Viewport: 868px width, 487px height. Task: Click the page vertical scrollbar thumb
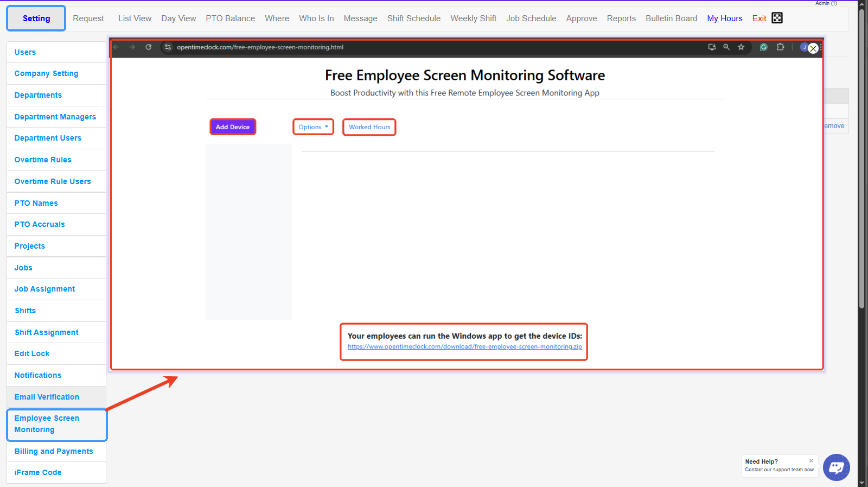point(861,157)
